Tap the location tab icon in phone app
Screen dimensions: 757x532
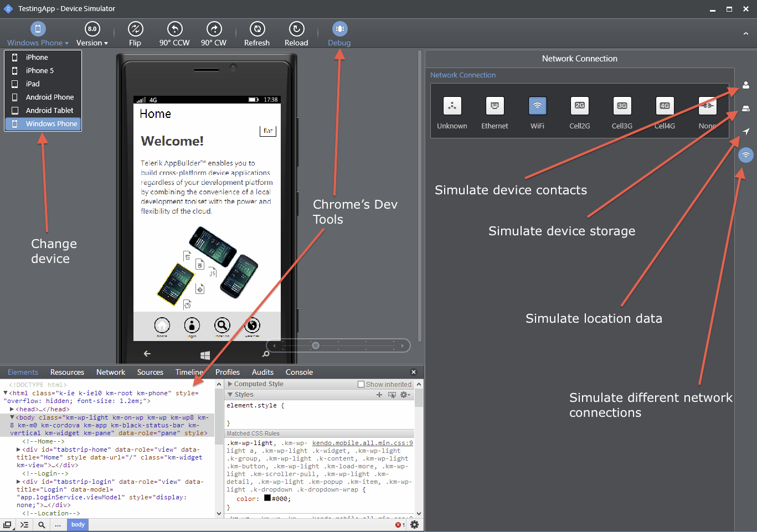(x=222, y=326)
